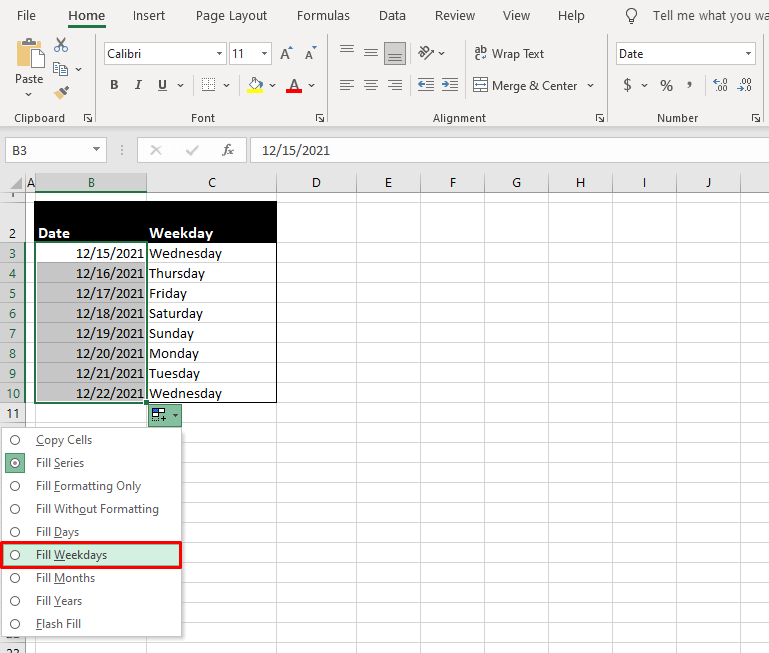Viewport: 769px width, 653px height.
Task: Click the Cut scissors icon
Action: 61,45
